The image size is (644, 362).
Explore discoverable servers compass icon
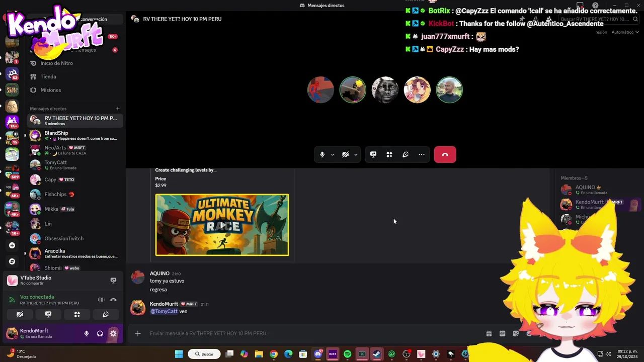[x=12, y=261]
